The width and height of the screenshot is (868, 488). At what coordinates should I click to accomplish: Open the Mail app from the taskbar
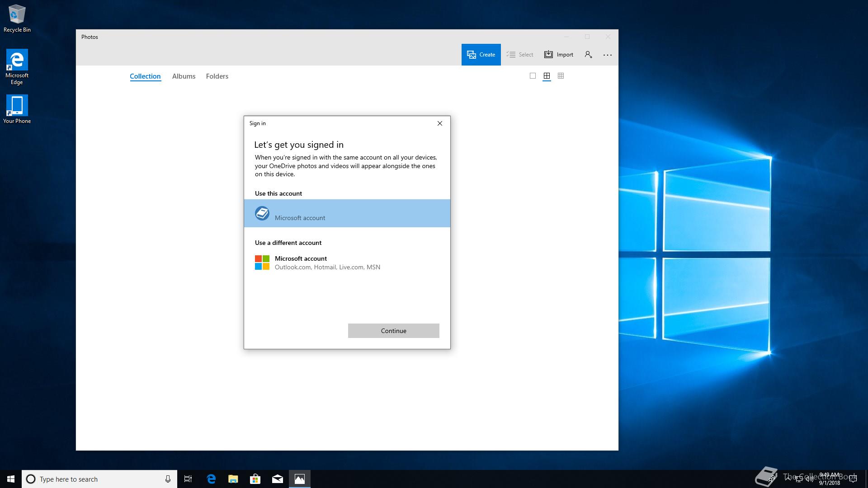[278, 479]
